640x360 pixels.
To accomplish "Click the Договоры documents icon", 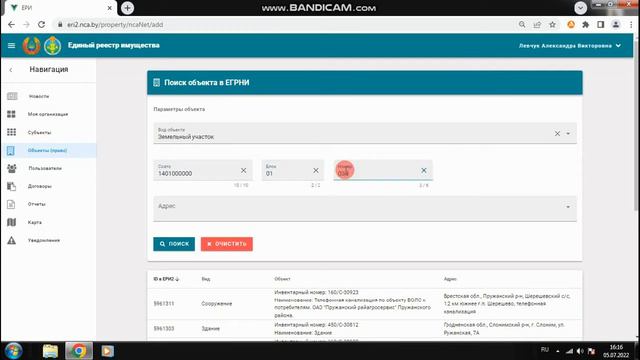I will 11,186.
